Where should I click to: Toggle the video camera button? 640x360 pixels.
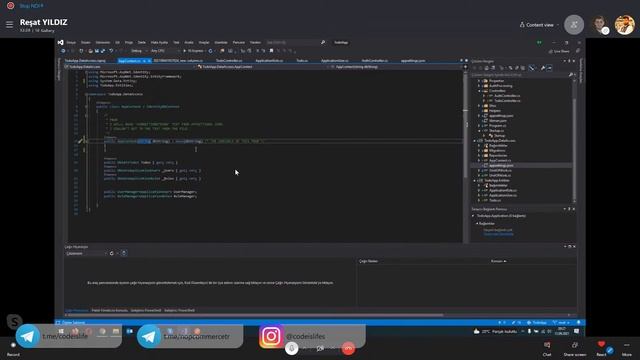click(320, 348)
